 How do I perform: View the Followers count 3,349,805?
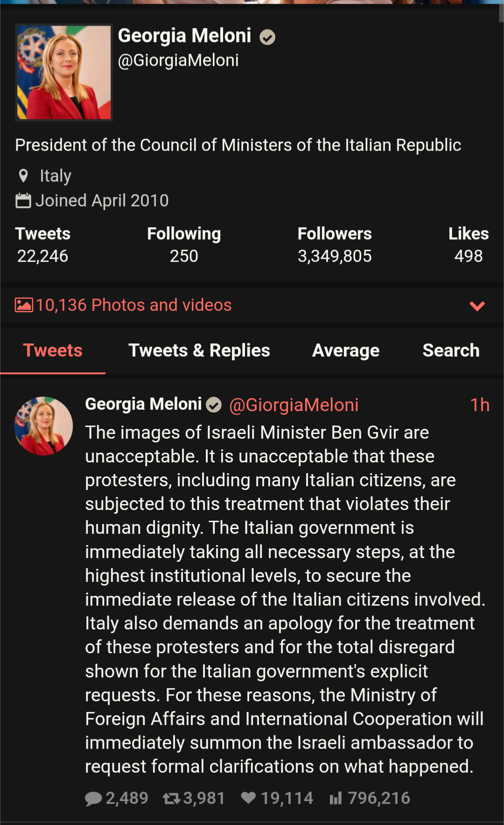[x=335, y=256]
